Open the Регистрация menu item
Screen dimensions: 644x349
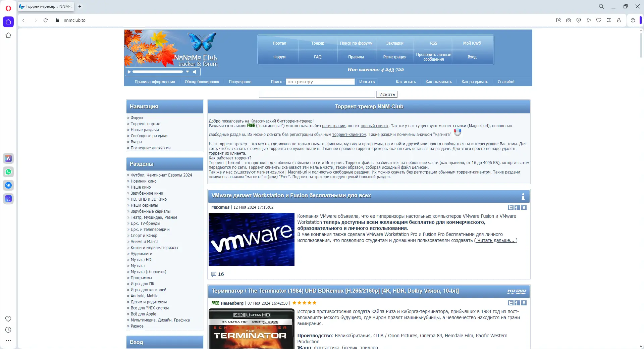395,57
